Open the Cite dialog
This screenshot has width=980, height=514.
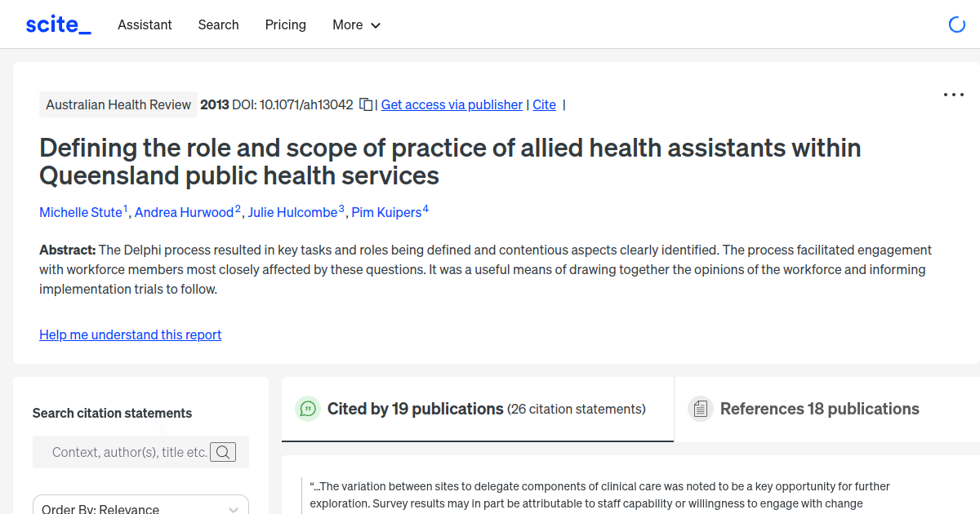544,104
